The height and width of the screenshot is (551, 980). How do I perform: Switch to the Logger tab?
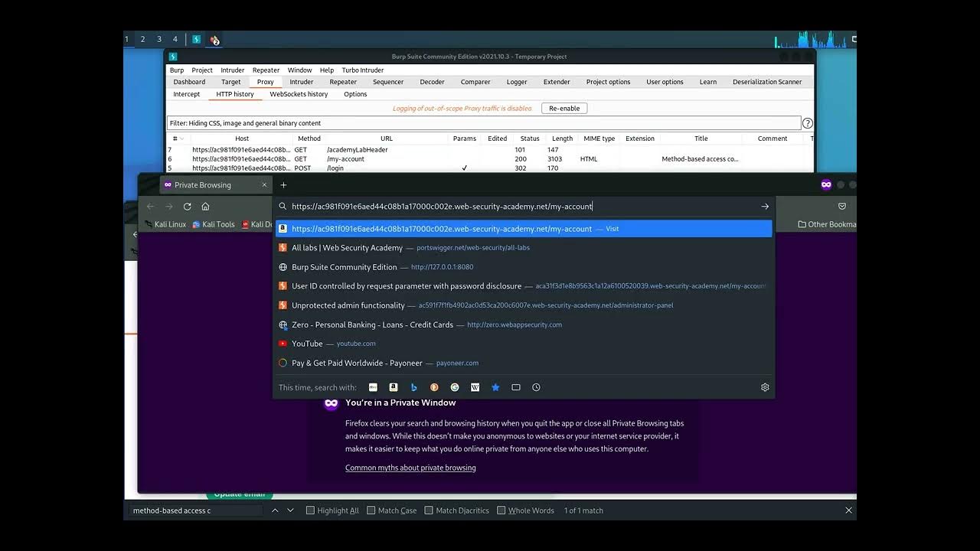517,82
